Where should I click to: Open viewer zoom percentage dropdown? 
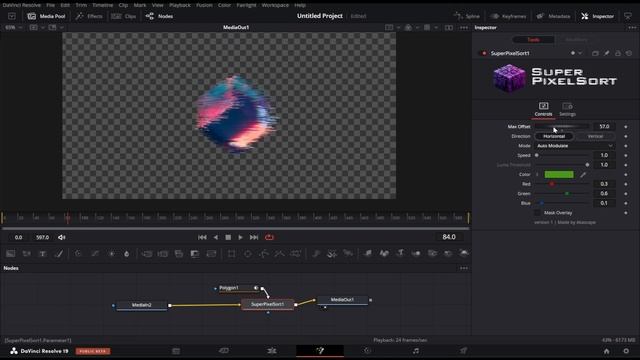[13, 27]
